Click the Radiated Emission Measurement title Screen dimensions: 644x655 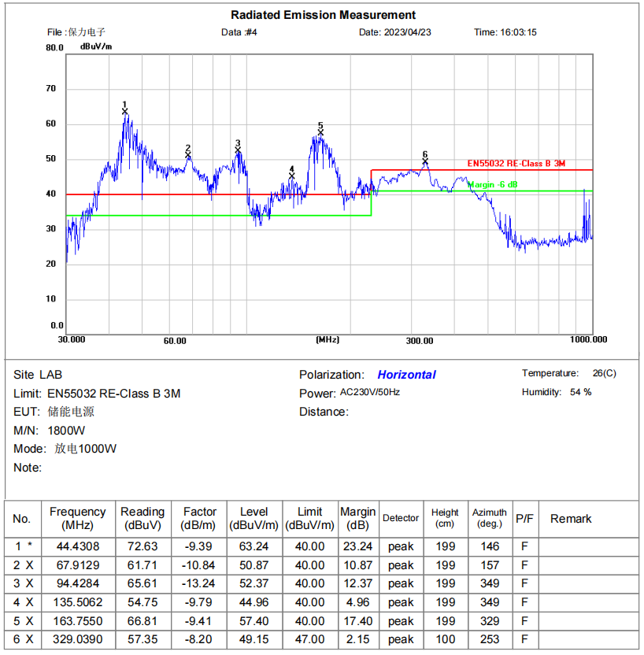coord(323,15)
